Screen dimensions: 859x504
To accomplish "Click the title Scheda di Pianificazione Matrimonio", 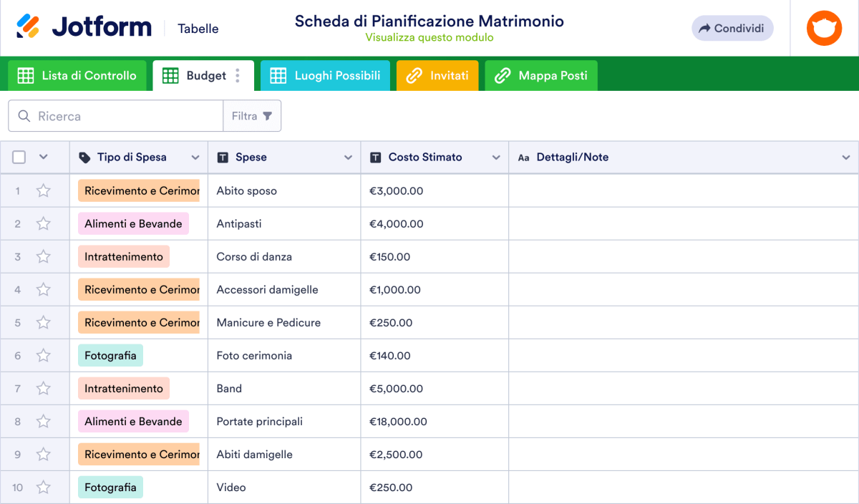I will pos(429,21).
